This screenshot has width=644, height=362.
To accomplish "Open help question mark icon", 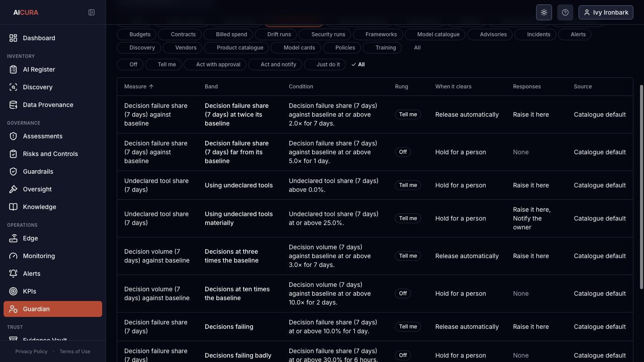I will (565, 12).
